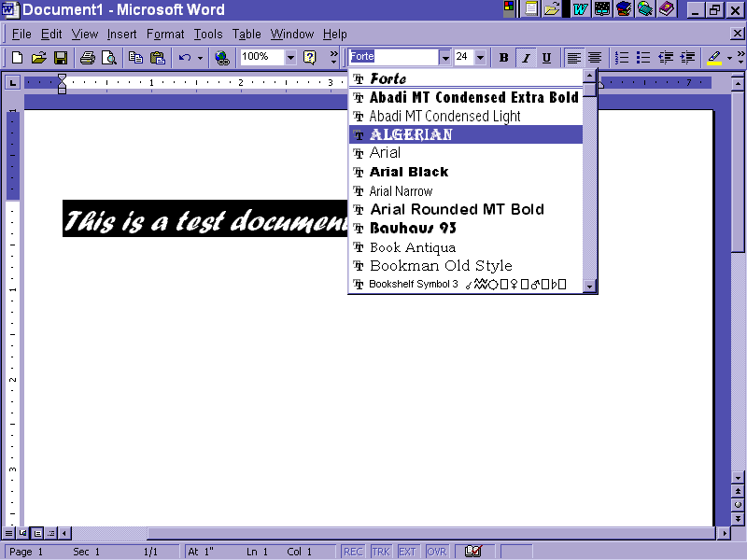Save the document with the floppy disk icon
747x560 pixels.
(60, 58)
